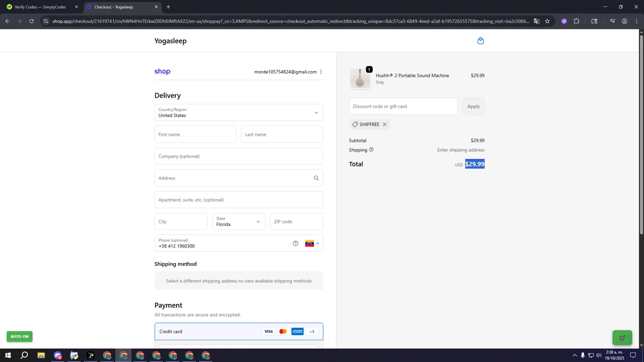
Task: Open the Windows notification center
Action: click(633, 355)
